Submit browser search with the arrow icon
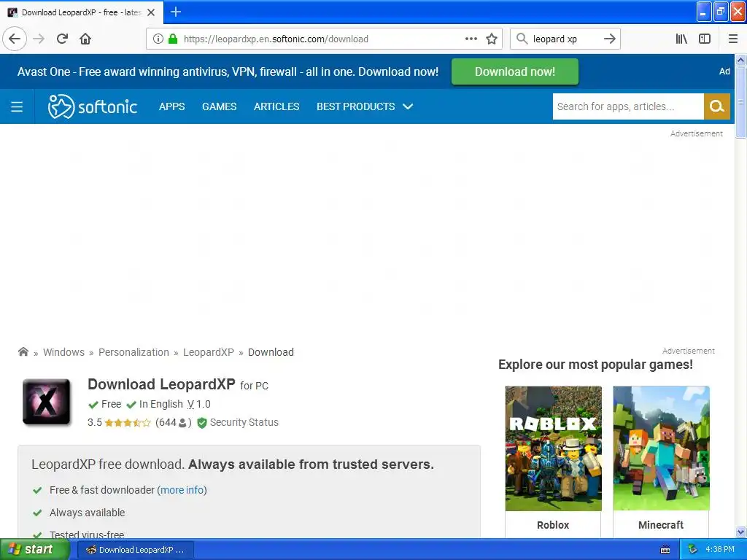 pyautogui.click(x=609, y=39)
